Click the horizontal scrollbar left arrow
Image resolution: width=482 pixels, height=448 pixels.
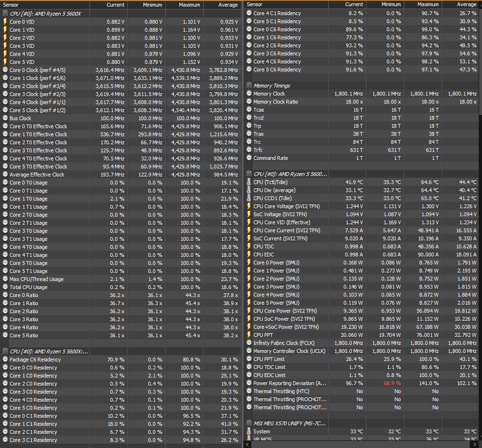tap(247, 444)
